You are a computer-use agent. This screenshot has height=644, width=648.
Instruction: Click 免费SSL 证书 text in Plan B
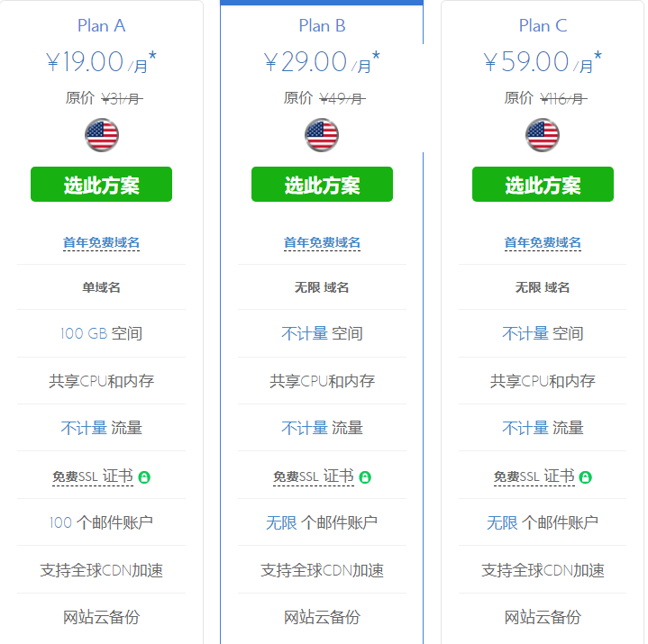click(x=314, y=476)
